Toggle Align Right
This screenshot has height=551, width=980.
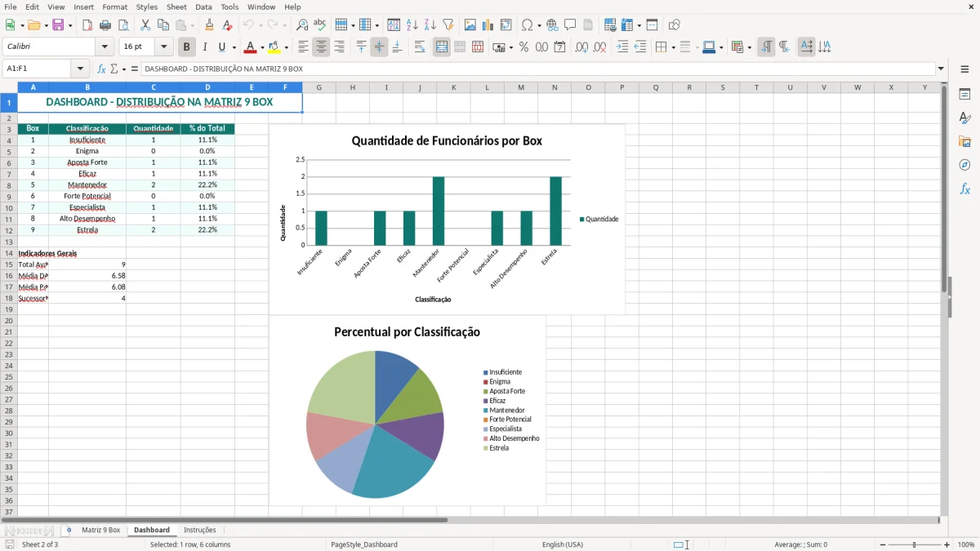pos(339,47)
